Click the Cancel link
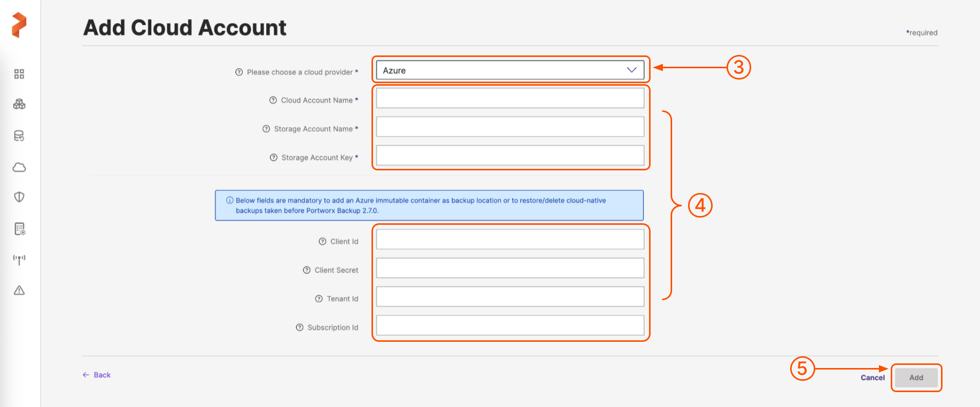Viewport: 980px width, 407px height. coord(872,378)
